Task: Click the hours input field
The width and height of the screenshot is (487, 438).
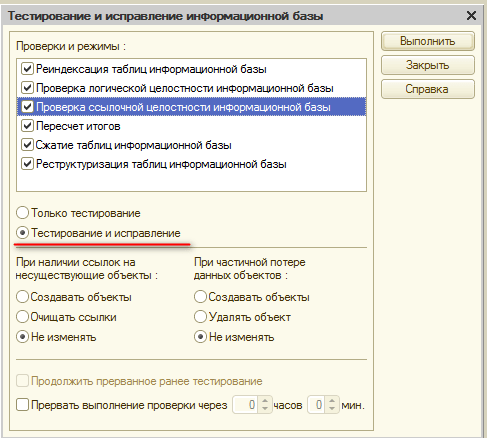Action: (246, 405)
